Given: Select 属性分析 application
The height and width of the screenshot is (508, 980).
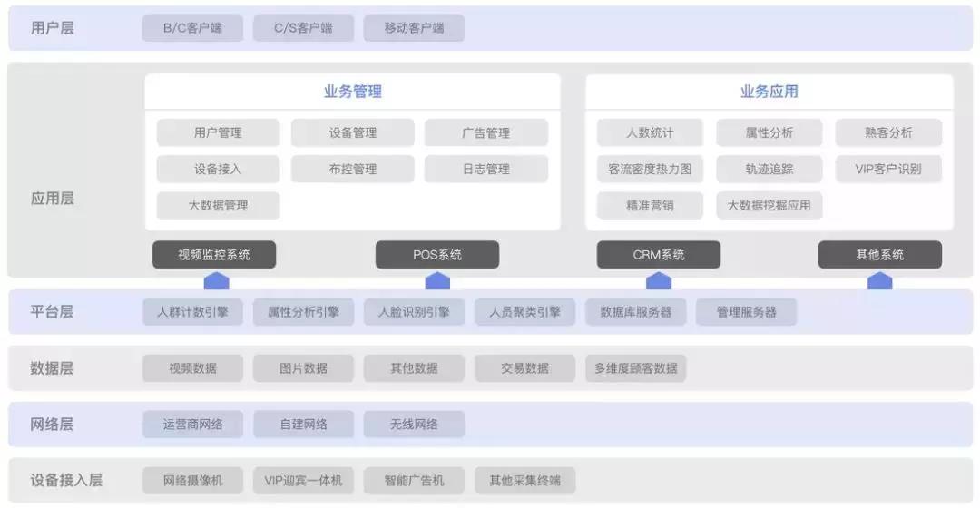Looking at the screenshot, I should [769, 132].
